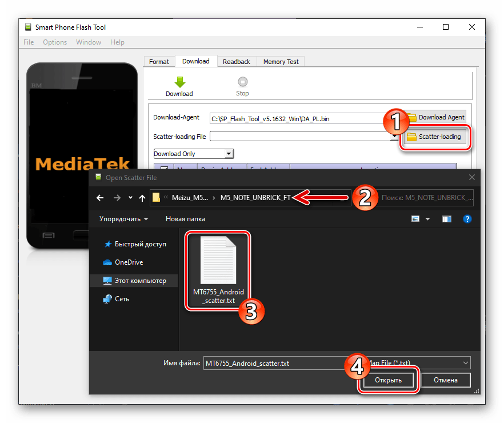Open the Help menu
Screen dimensions: 504x423
click(117, 42)
